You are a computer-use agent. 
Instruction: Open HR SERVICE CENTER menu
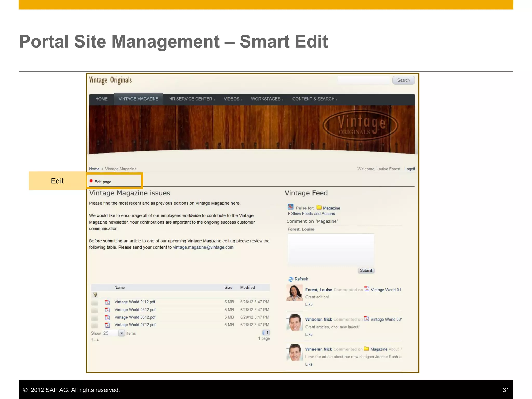[x=192, y=99]
